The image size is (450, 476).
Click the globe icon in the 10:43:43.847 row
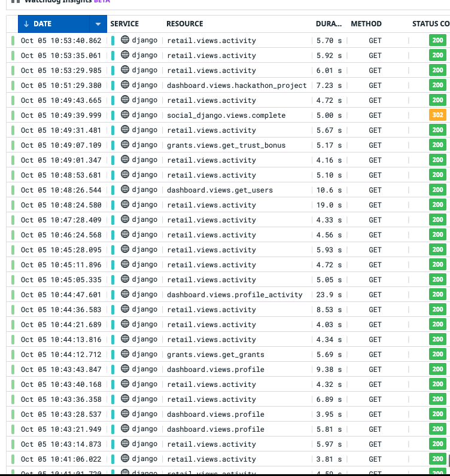click(125, 368)
